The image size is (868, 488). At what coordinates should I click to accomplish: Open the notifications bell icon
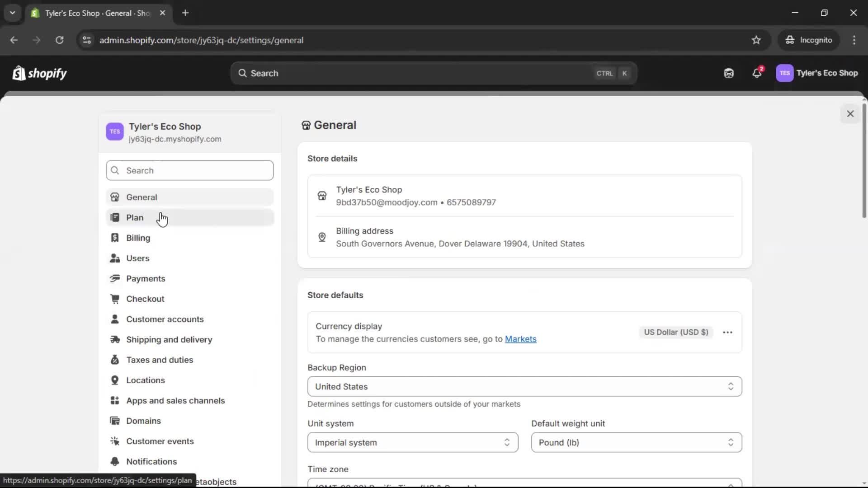[x=757, y=73]
